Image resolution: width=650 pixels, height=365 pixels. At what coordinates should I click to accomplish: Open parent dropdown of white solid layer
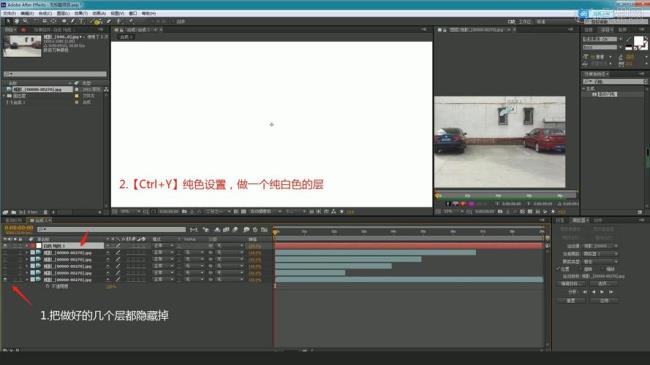click(x=230, y=246)
